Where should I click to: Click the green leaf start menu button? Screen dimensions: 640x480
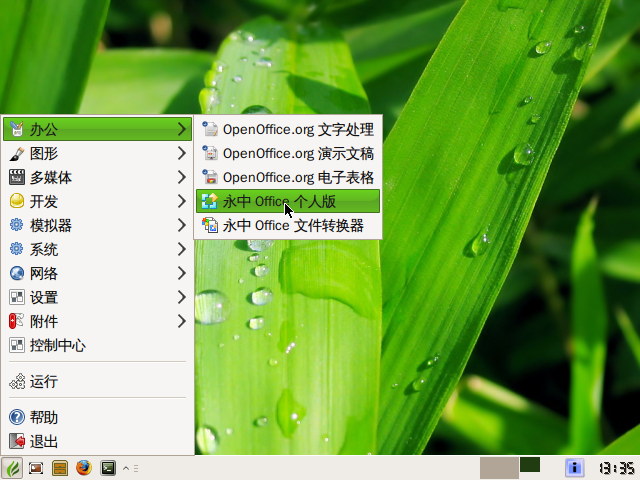tap(12, 468)
